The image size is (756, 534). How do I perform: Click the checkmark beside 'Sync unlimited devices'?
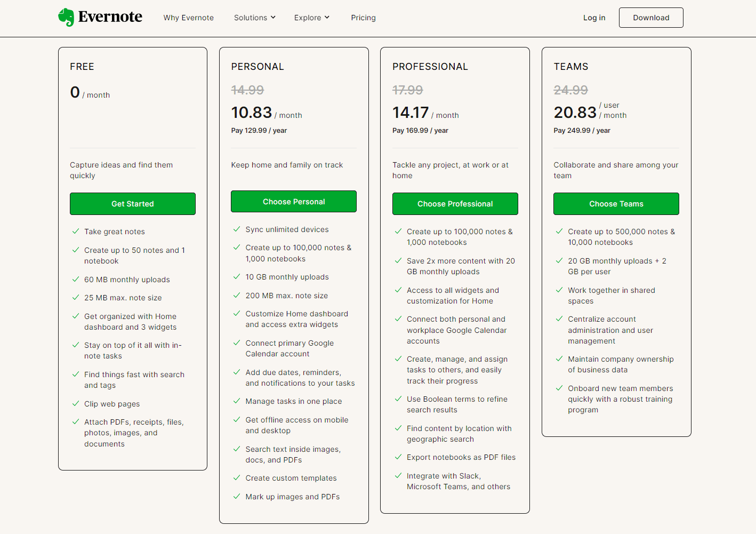pos(237,229)
